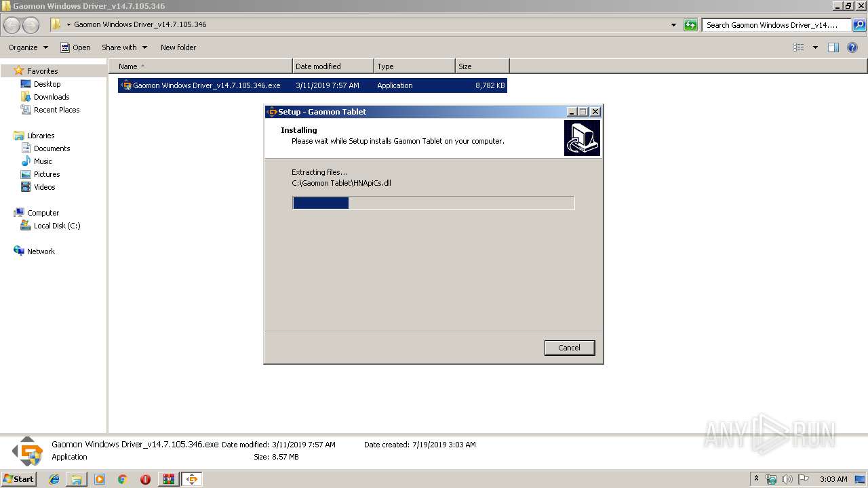
Task: Switch to Gaomon Setup taskbar button
Action: point(192,479)
